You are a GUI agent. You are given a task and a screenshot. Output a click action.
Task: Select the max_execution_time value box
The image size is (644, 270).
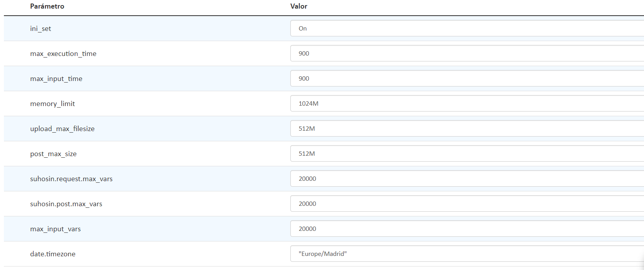[x=467, y=53]
